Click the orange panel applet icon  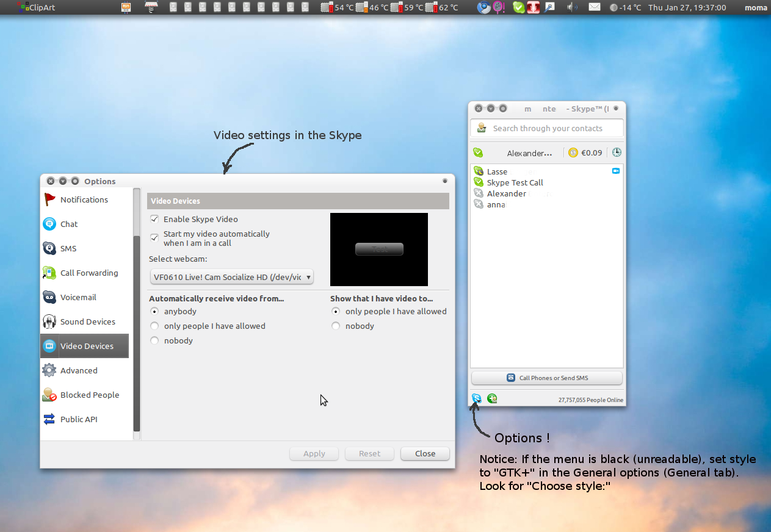coord(126,7)
